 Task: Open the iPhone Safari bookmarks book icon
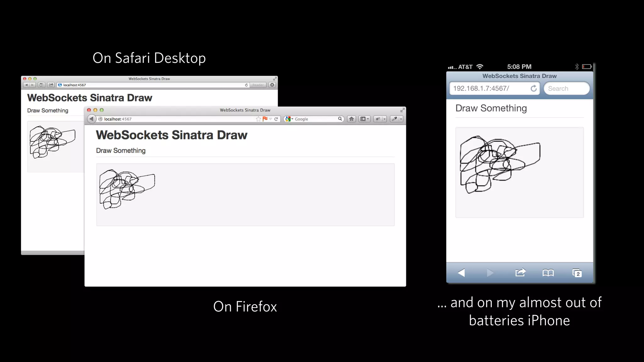pos(548,273)
